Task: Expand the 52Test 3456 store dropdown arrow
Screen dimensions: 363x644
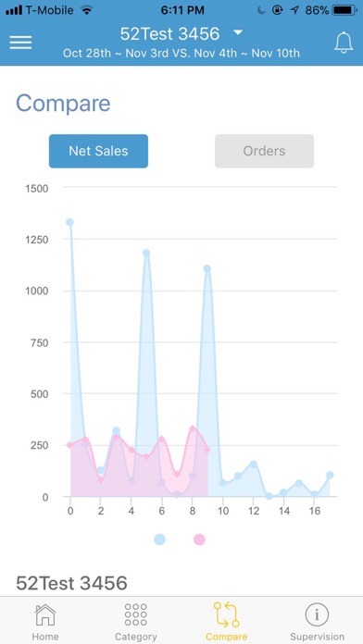Action: tap(238, 32)
